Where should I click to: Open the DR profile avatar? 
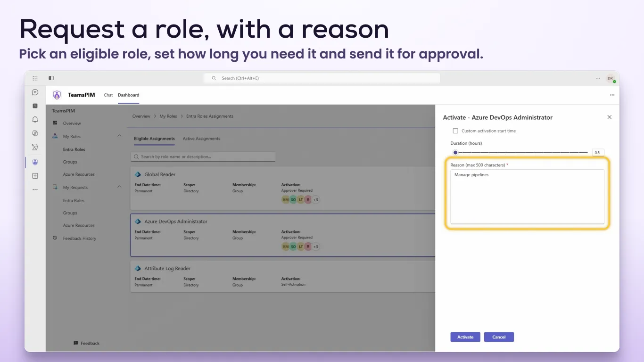tap(611, 78)
